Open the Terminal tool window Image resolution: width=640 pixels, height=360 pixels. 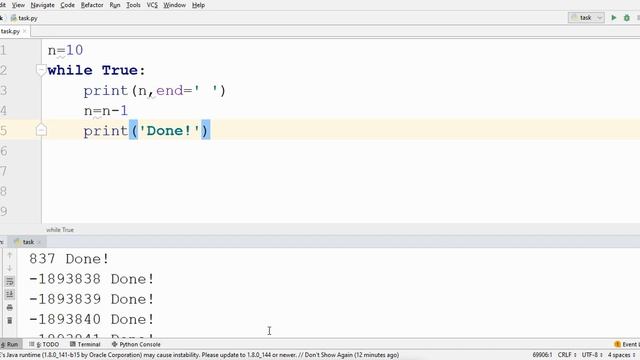(85, 344)
